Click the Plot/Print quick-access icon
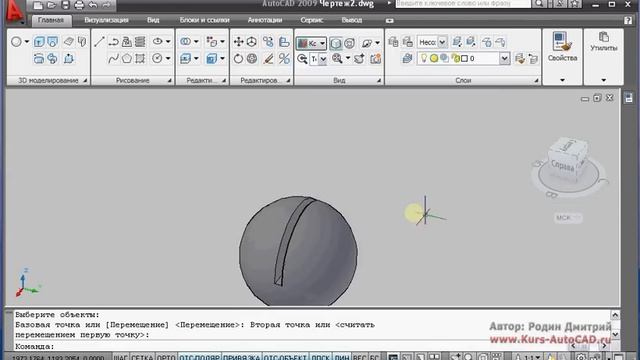 click(x=79, y=5)
